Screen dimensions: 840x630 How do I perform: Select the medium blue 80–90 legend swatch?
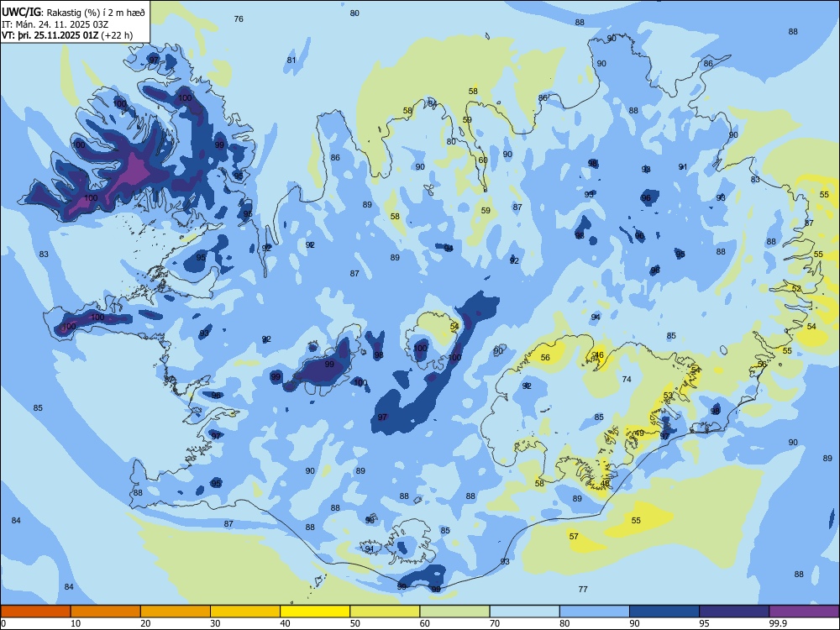click(x=595, y=612)
